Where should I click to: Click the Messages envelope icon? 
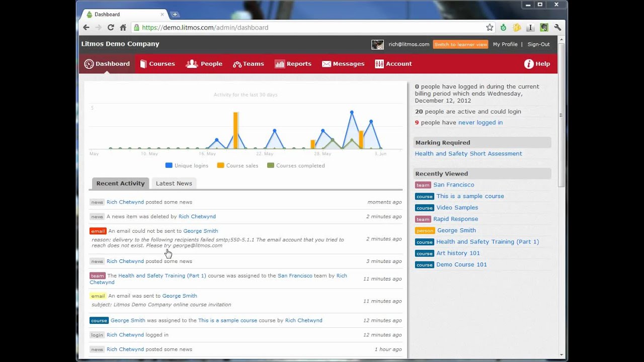tap(327, 64)
